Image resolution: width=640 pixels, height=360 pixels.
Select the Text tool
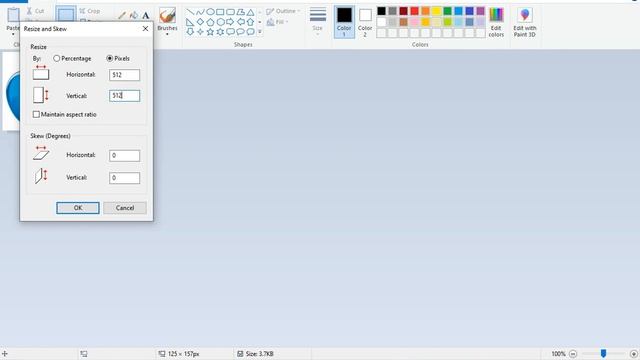[145, 16]
